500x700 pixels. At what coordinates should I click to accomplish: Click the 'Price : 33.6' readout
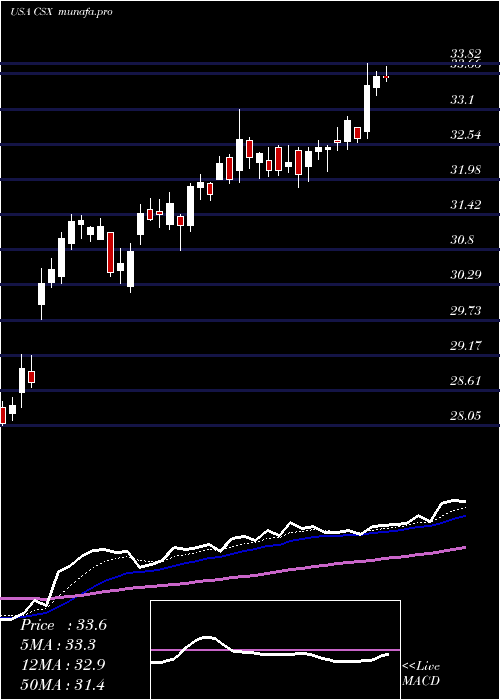[x=63, y=625]
